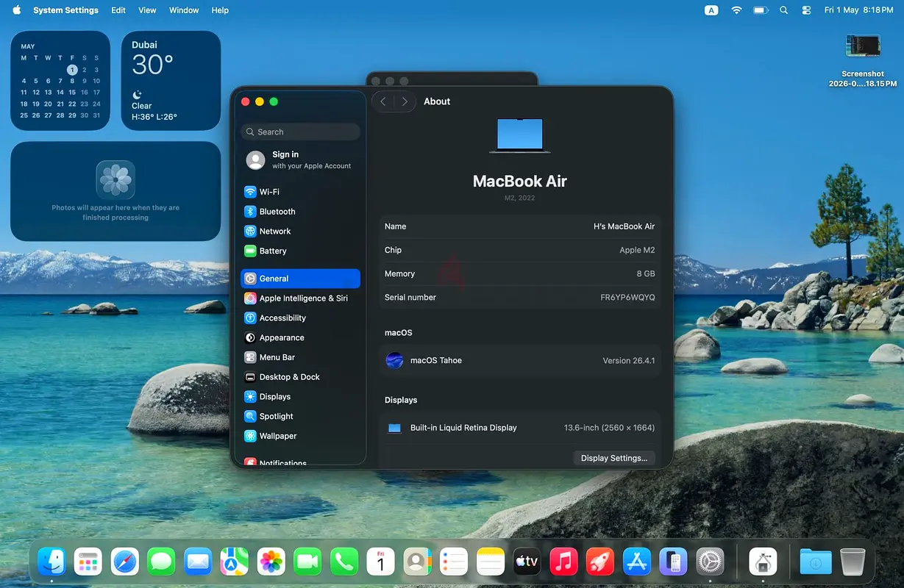The width and height of the screenshot is (904, 588).
Task: Open Apple Intelligence & Siri settings
Action: (300, 298)
